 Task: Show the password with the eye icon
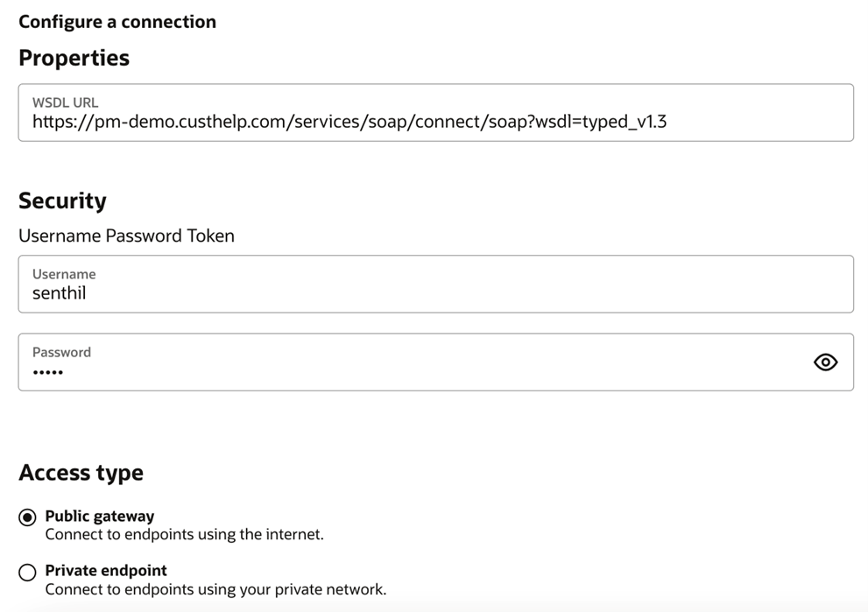[x=825, y=362]
